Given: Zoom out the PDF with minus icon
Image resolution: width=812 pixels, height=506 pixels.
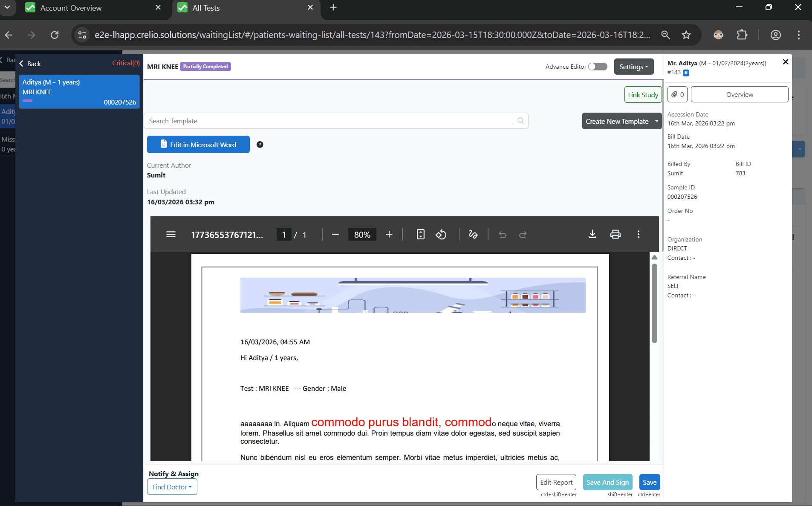Looking at the screenshot, I should (x=335, y=234).
